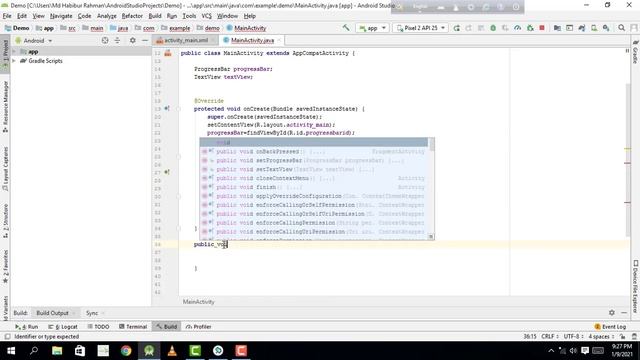Click the class gutter icon beside MainActivity declaration
640x360 pixels.
coord(168,53)
